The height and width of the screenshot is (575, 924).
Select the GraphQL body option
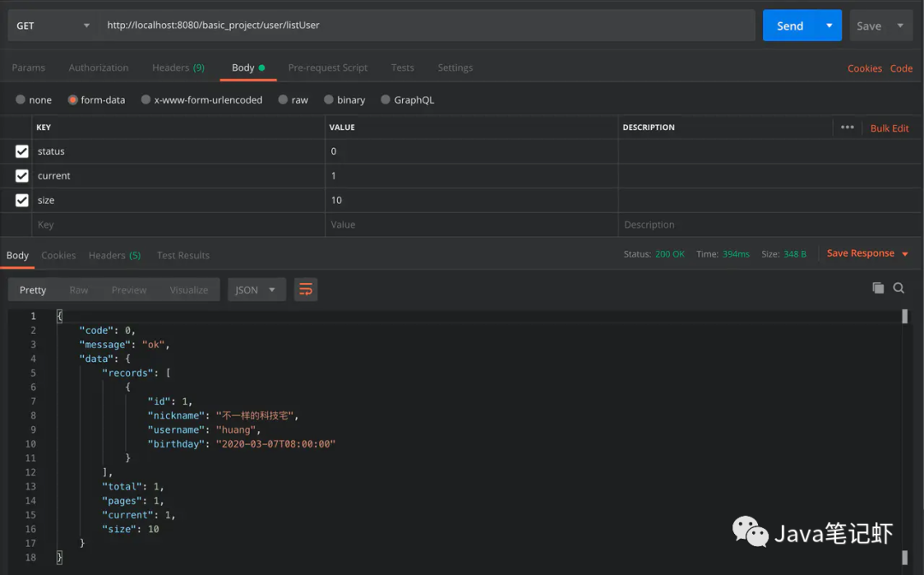(386, 100)
